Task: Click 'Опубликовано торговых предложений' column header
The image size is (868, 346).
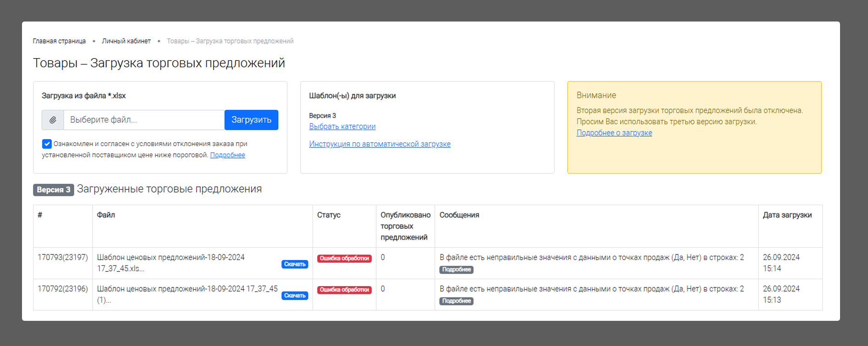Action: click(405, 226)
